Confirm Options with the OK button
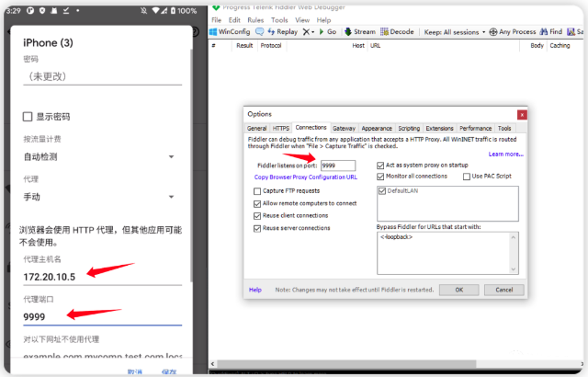Screen dimensions: 588x377 click(x=459, y=290)
